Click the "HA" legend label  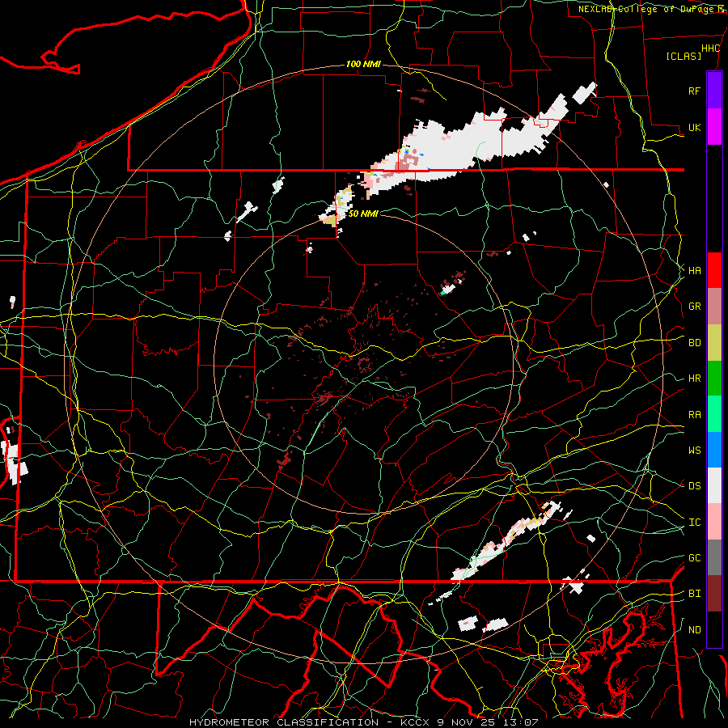(x=694, y=270)
